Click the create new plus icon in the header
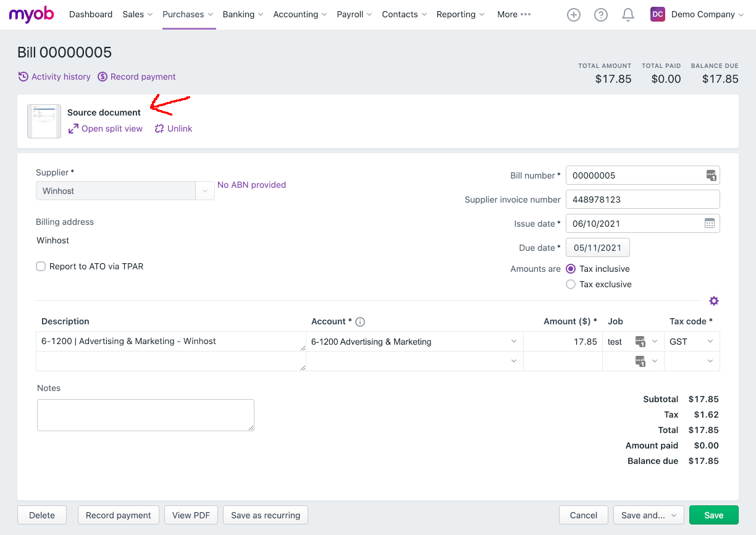This screenshot has width=756, height=535. (x=574, y=14)
